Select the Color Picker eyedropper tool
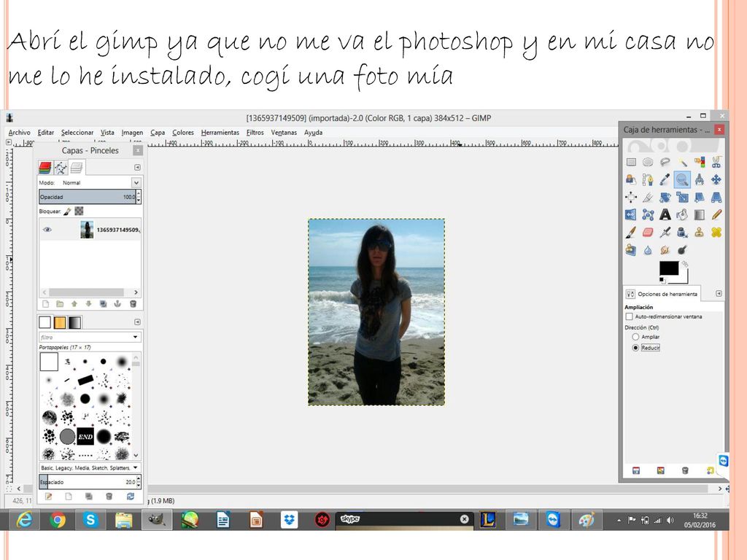 pos(665,179)
